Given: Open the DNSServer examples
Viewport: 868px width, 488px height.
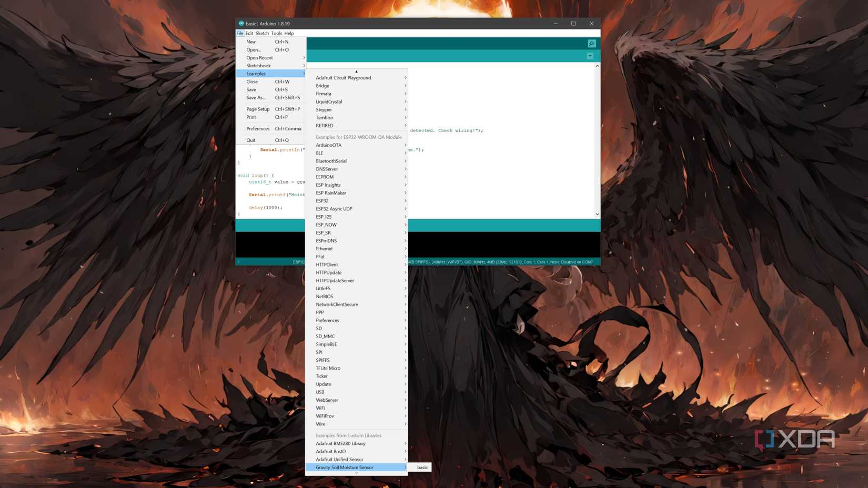Looking at the screenshot, I should [x=357, y=169].
